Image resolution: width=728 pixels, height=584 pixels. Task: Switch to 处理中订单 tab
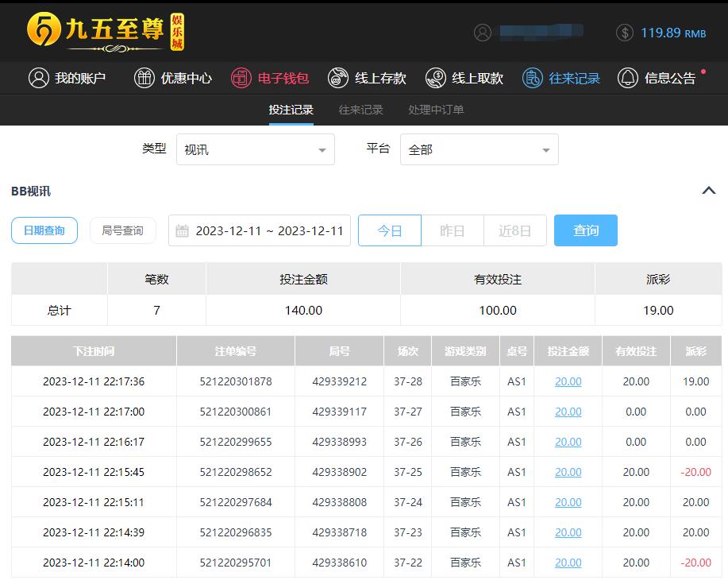tap(436, 110)
